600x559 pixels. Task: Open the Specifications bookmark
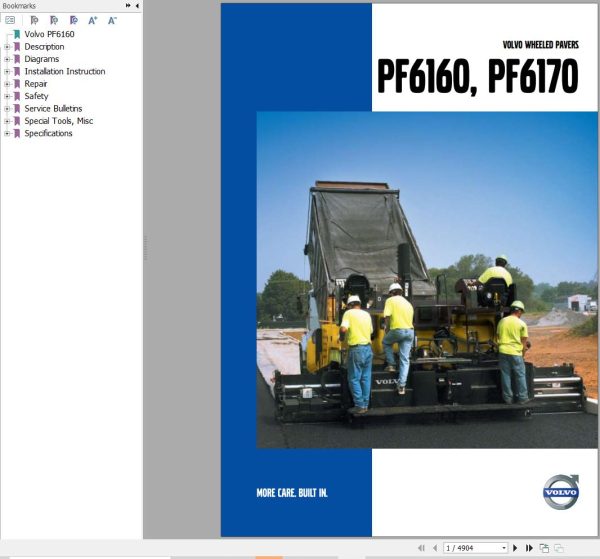[x=48, y=133]
